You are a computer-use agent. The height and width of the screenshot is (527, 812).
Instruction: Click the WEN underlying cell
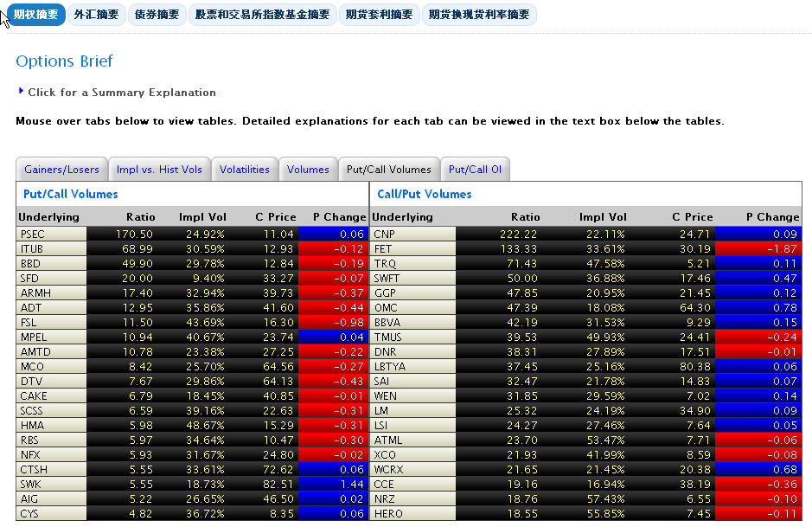pyautogui.click(x=412, y=395)
